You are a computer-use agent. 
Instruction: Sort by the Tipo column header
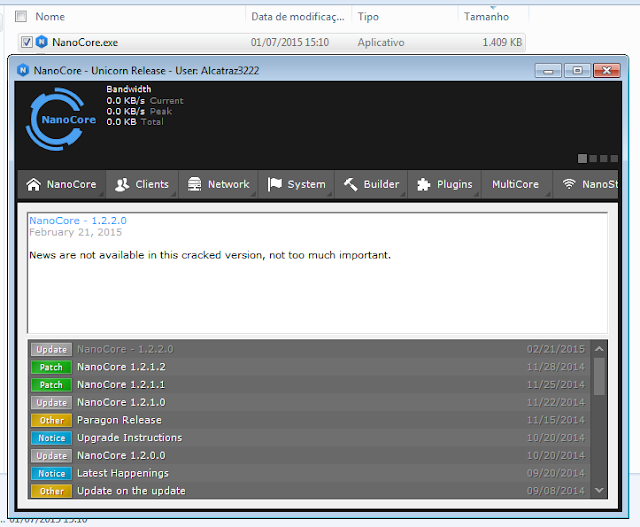tap(368, 16)
